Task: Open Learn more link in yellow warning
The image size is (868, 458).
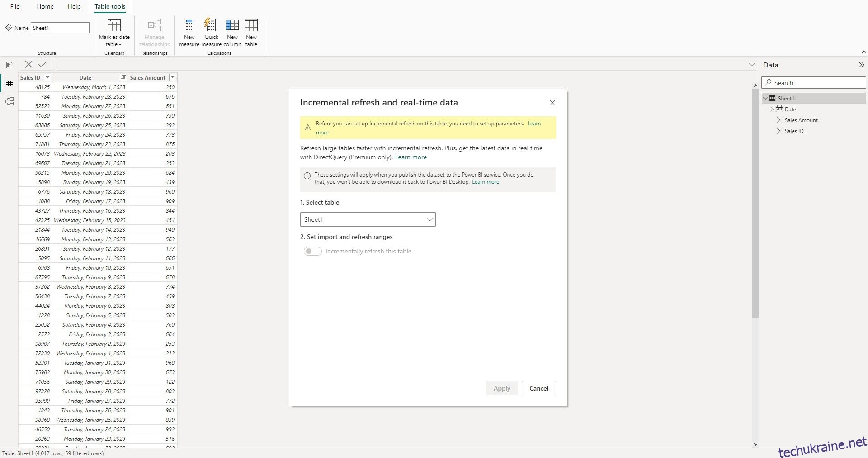Action: point(534,124)
